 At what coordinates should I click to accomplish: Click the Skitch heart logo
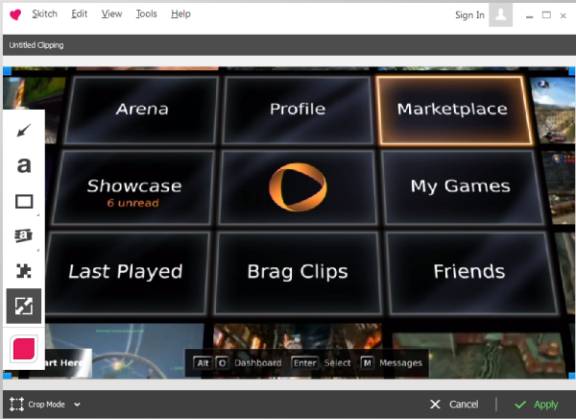tap(15, 15)
